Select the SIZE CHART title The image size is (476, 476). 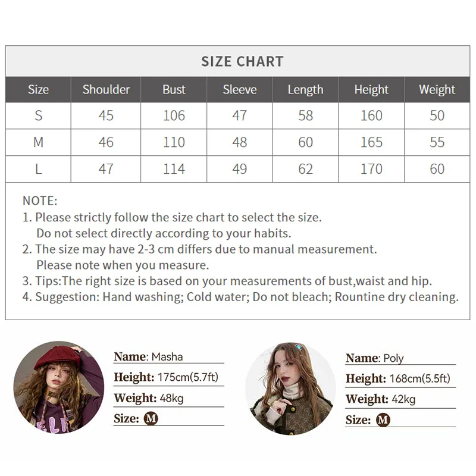coord(242,61)
